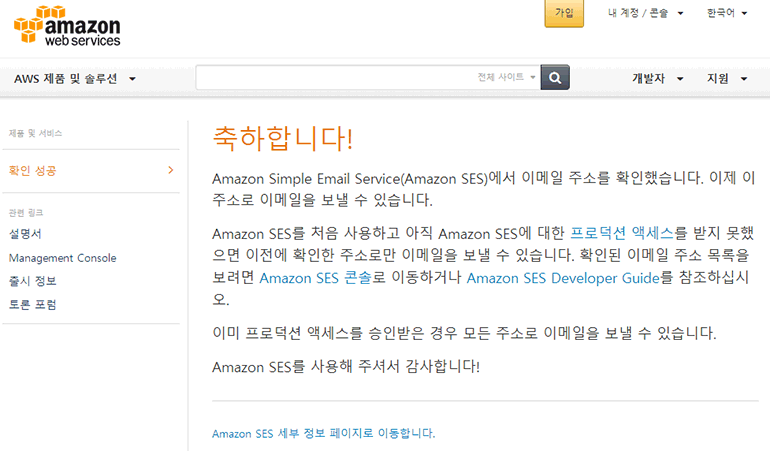The height and width of the screenshot is (451, 770).
Task: Click inside the search text field
Action: (335, 77)
